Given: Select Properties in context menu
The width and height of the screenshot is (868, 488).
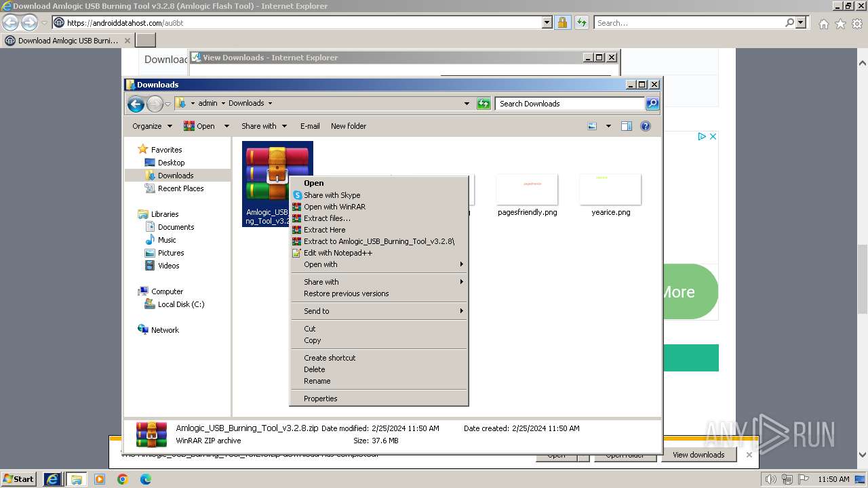Looking at the screenshot, I should pos(379,399).
